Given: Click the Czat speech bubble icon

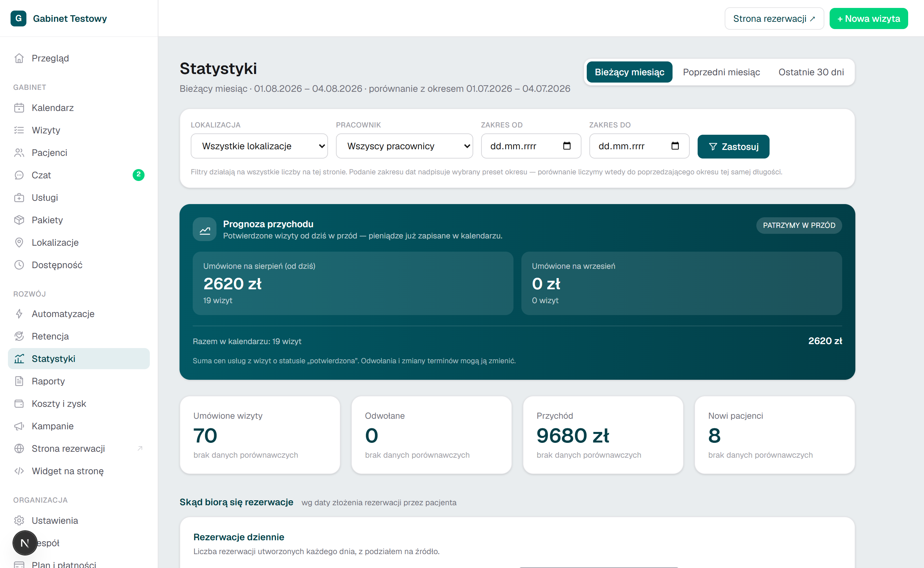Looking at the screenshot, I should tap(19, 175).
